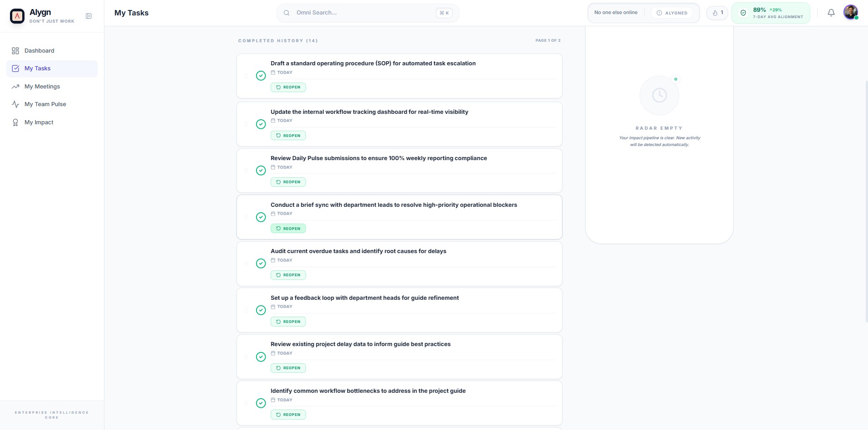Click the calendar icon under workflow bottlenecks task
Viewport: 868px width, 430px height.
point(273,400)
